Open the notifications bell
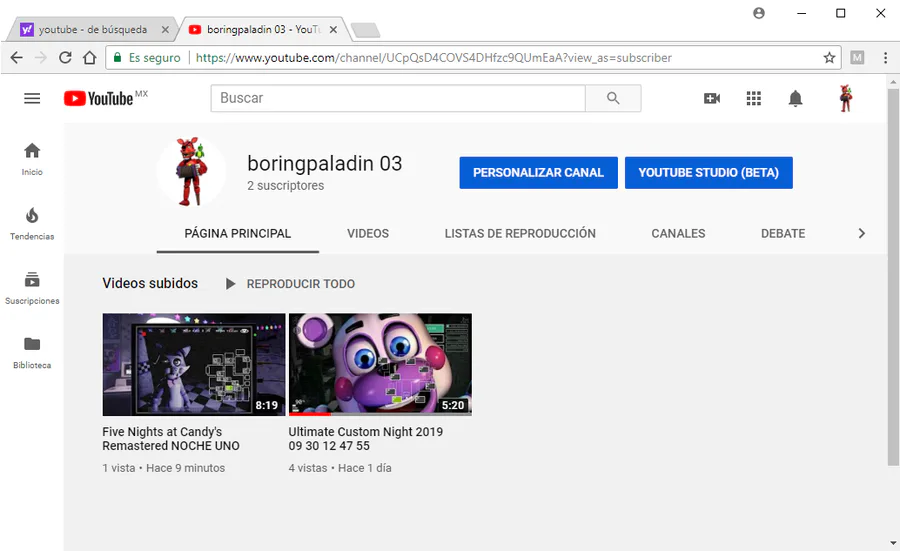 point(795,98)
